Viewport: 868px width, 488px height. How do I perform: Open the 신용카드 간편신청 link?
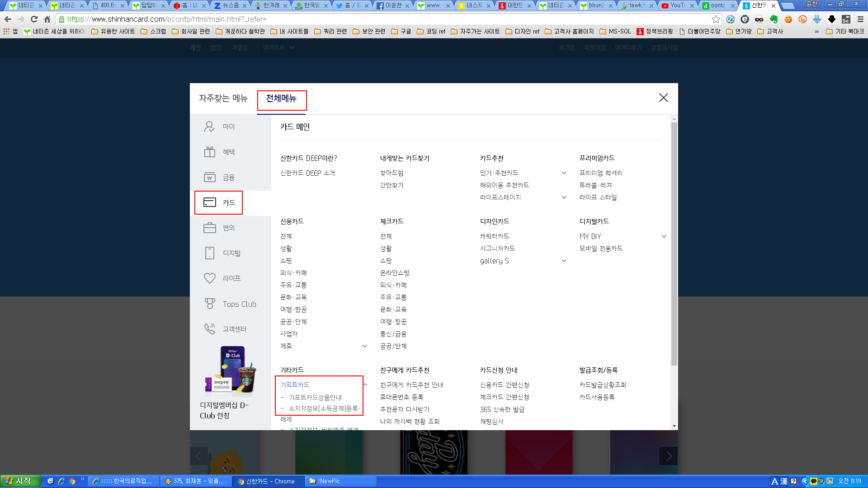[505, 385]
